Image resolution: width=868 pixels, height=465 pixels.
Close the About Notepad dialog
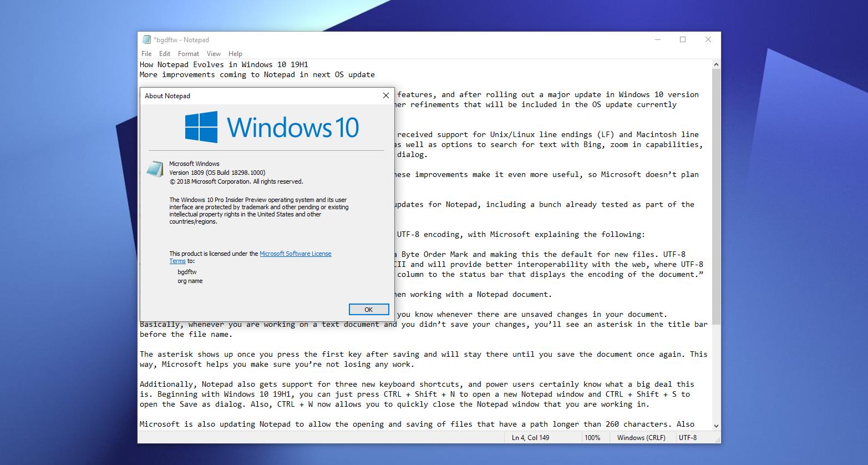coord(386,95)
